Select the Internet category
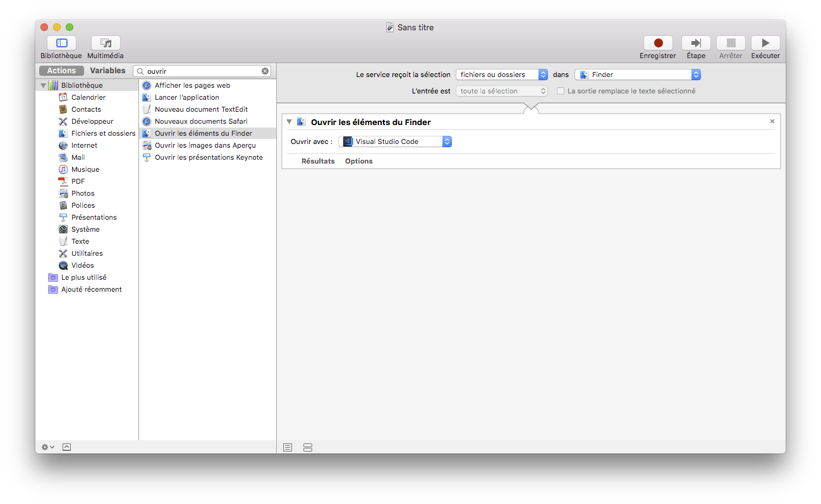This screenshot has width=821, height=504. [84, 145]
